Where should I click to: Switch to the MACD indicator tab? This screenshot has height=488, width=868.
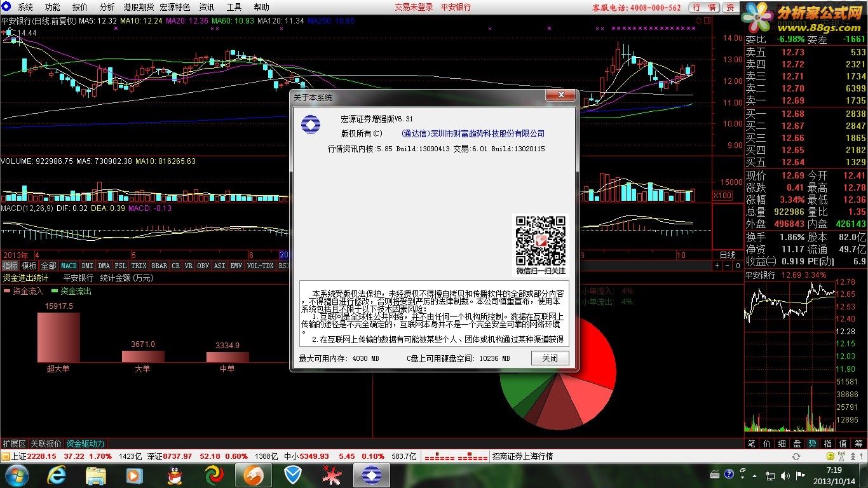[x=69, y=266]
